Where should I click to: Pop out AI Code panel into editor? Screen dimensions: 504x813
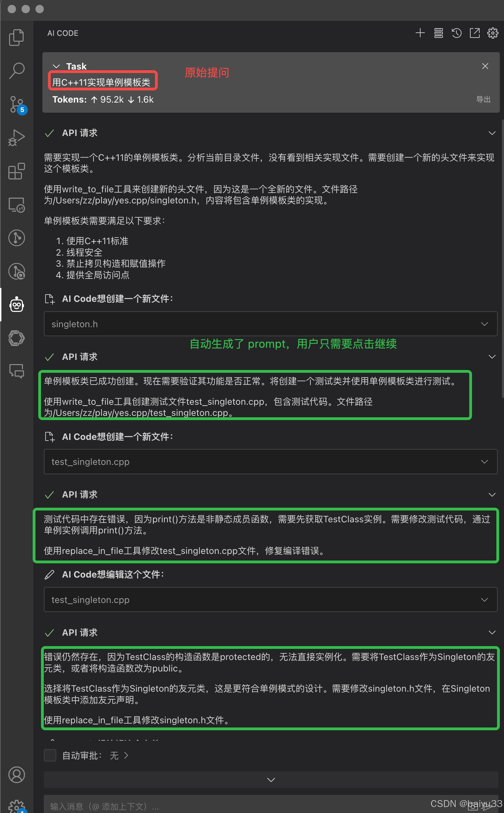[475, 33]
